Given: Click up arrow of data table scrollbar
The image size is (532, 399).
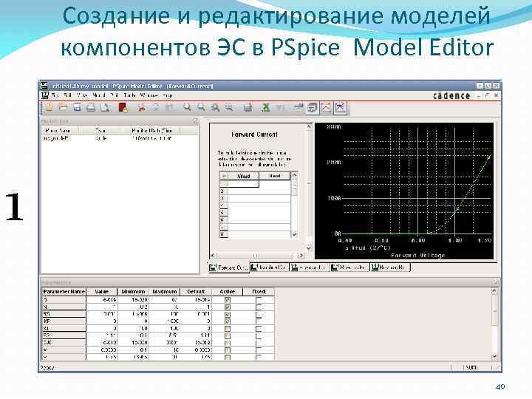Looking at the screenshot, I should click(294, 175).
